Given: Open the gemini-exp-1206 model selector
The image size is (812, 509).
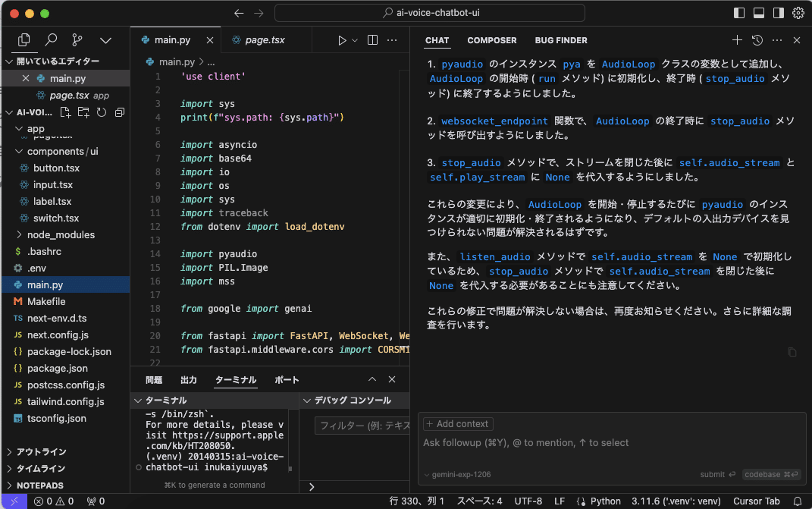Looking at the screenshot, I should [459, 473].
